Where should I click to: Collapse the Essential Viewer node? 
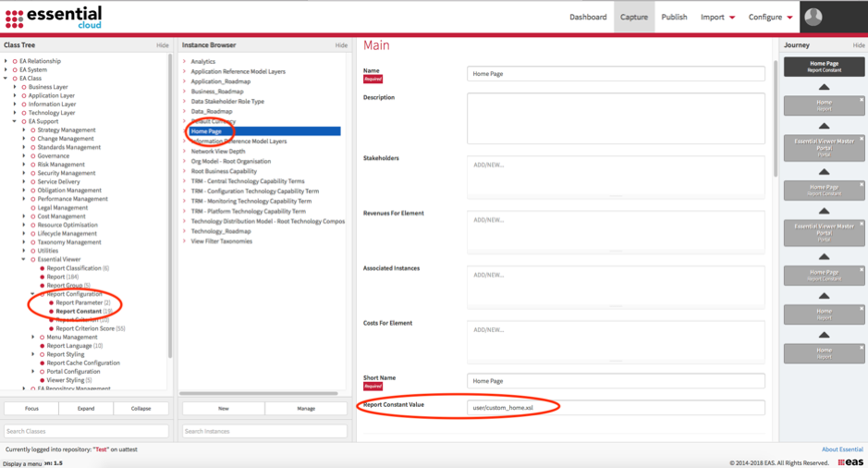(24, 259)
